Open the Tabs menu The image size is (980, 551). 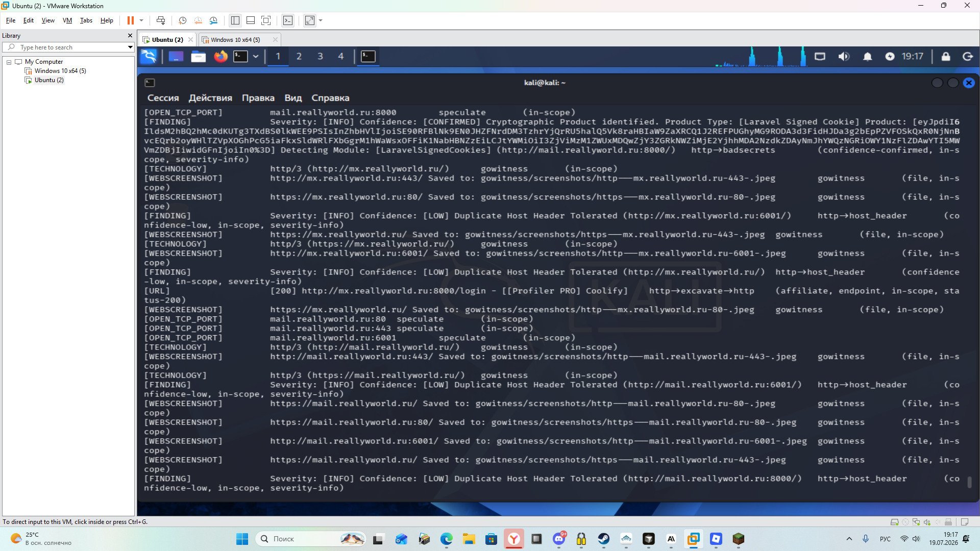(x=86, y=20)
